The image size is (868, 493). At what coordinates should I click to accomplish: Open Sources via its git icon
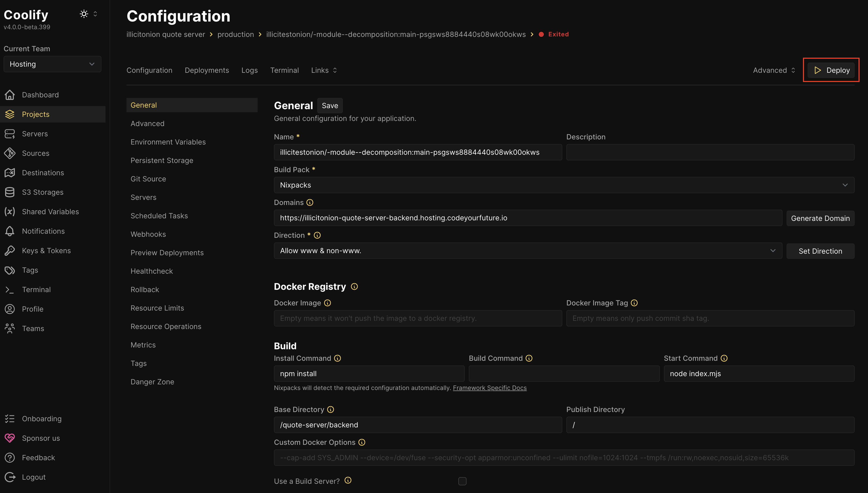(x=10, y=153)
